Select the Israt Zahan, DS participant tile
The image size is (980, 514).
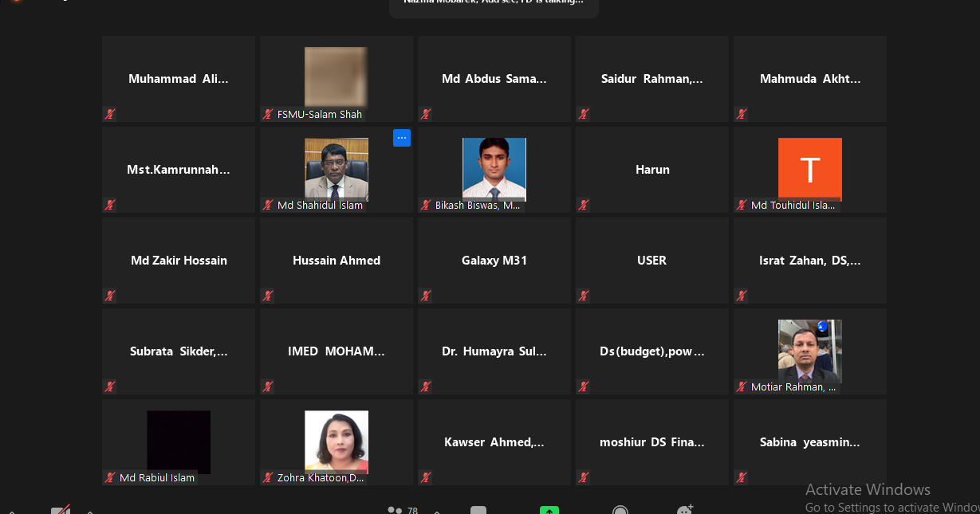tap(810, 261)
